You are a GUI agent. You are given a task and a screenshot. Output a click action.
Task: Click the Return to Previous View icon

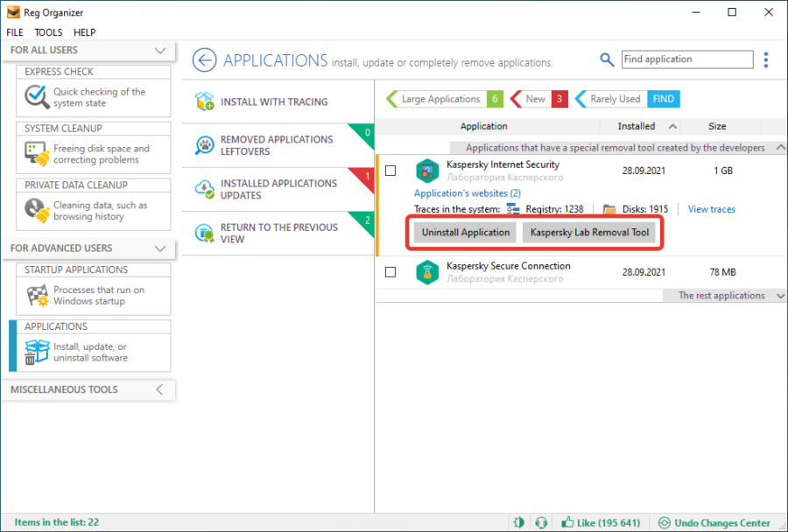coord(205,233)
